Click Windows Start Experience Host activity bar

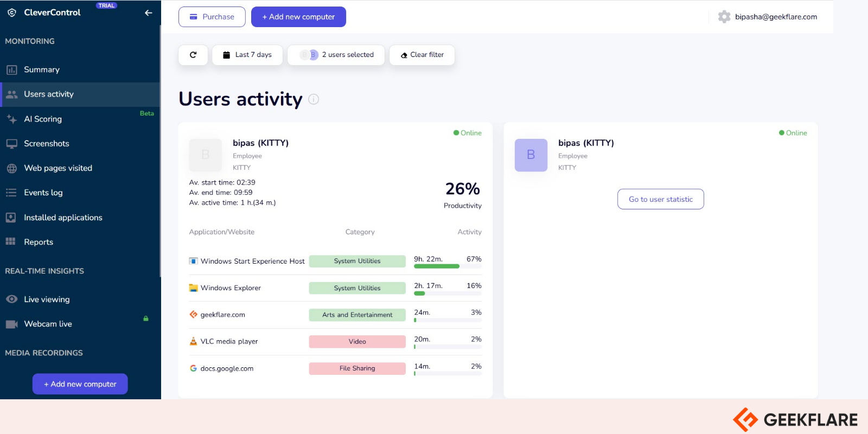tap(448, 266)
